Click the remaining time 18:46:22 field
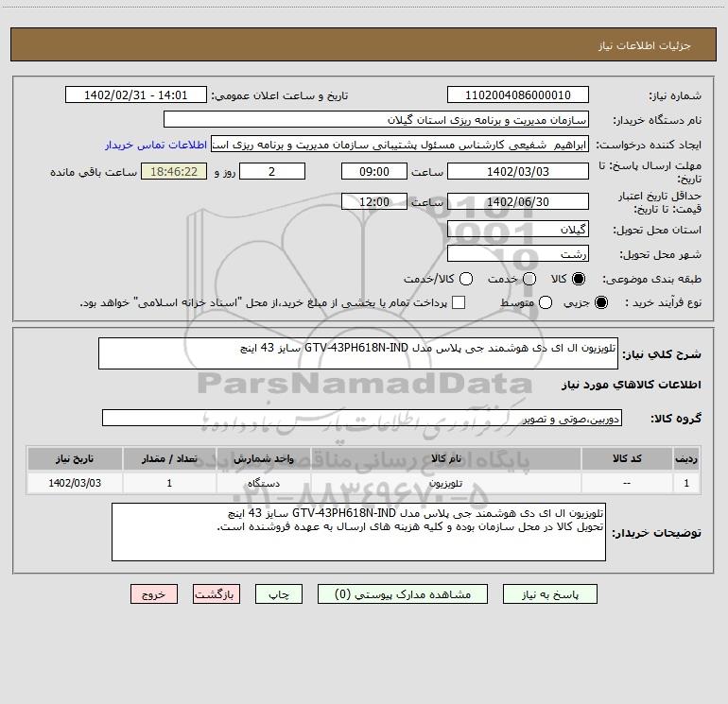 click(x=174, y=172)
